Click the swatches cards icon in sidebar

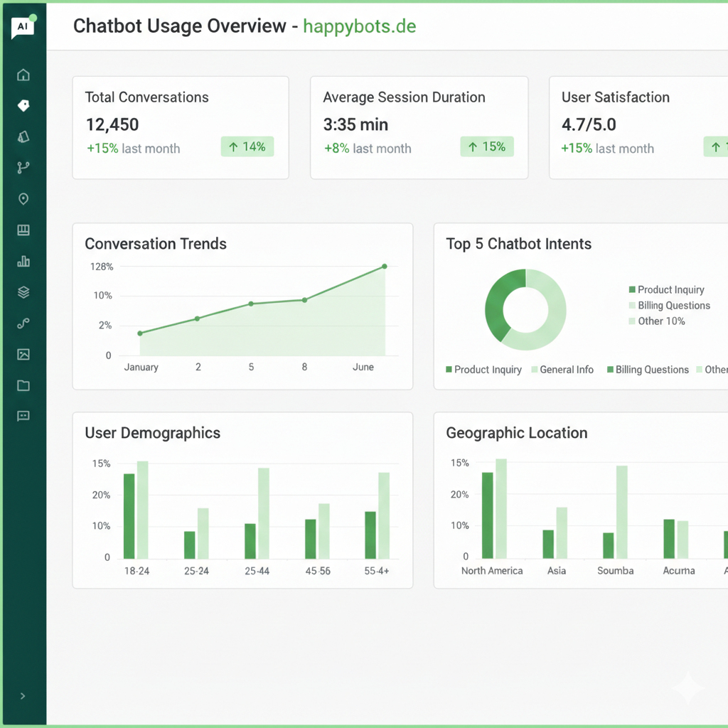[x=23, y=136]
